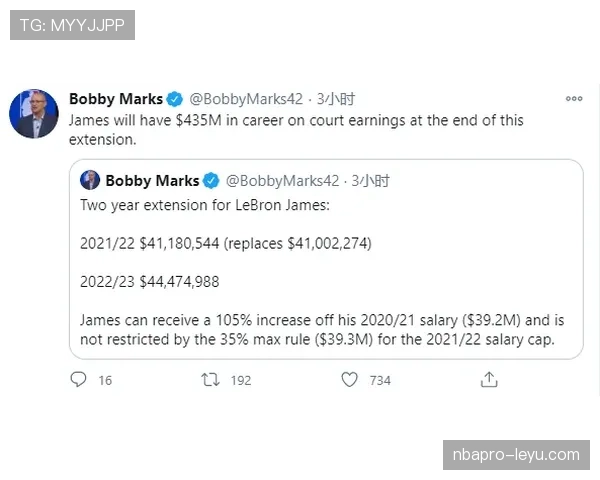Click verified badge in the quoted tweet
Viewport: 600px width, 480px height.
coord(211,181)
